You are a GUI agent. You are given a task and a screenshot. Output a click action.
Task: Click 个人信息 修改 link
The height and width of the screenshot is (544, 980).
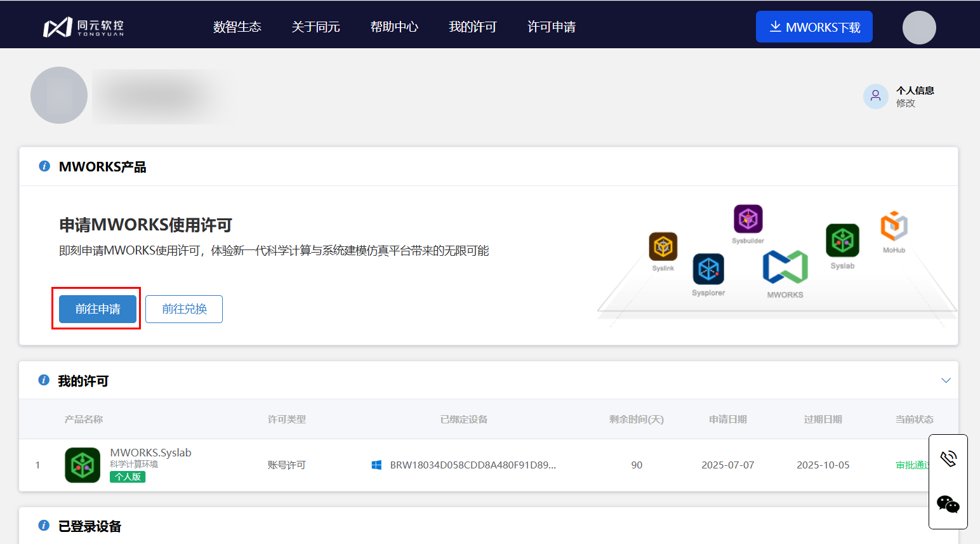click(x=905, y=103)
